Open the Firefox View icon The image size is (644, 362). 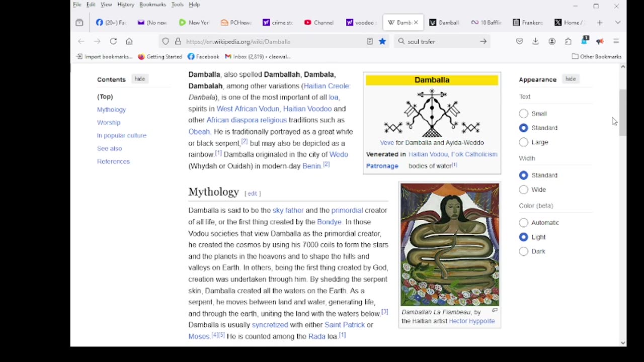(x=79, y=23)
